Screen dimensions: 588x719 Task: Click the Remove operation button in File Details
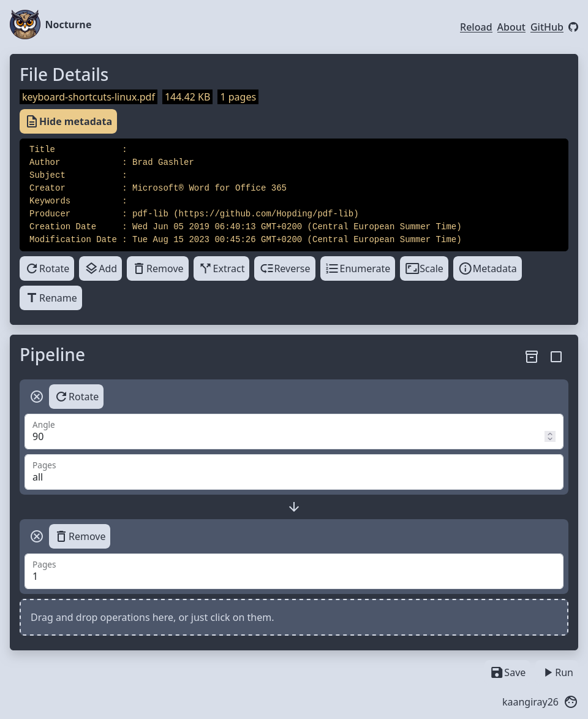[x=157, y=268]
